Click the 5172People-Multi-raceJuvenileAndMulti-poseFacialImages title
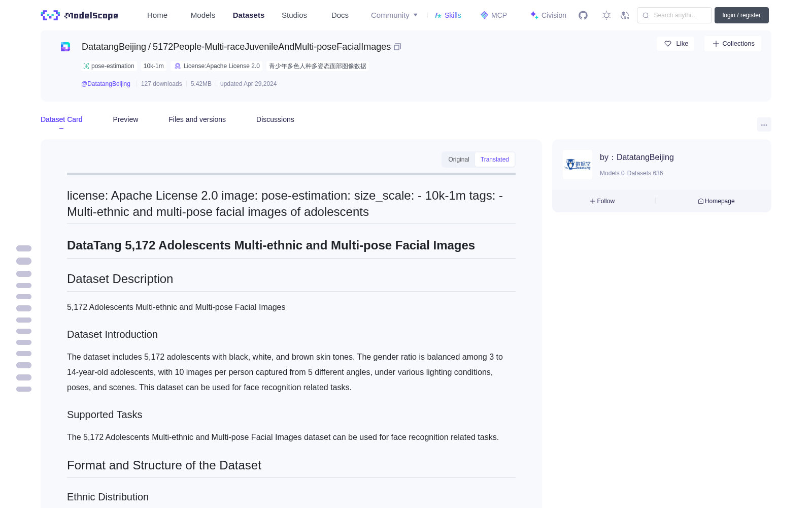812x508 pixels. tap(272, 47)
